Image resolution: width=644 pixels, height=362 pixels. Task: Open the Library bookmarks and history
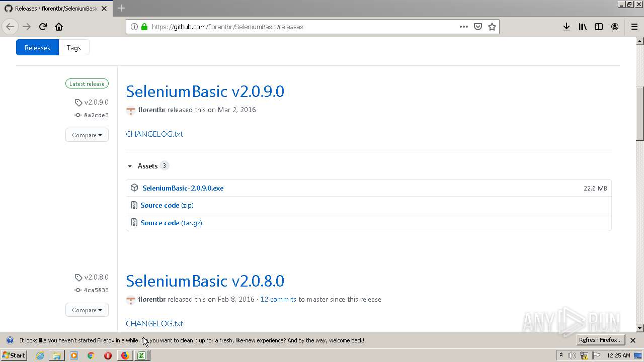pyautogui.click(x=583, y=27)
